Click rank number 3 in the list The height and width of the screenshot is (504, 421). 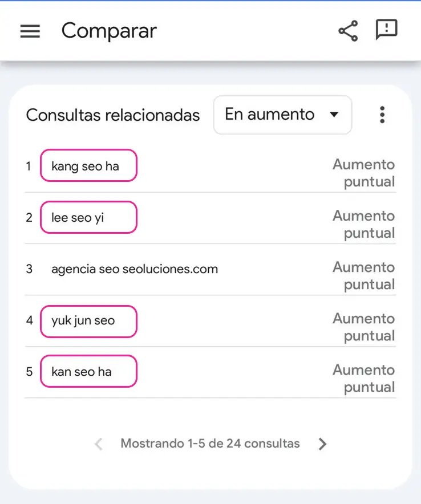[29, 269]
